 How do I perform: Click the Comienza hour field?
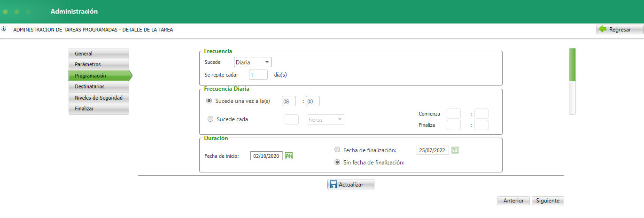point(454,114)
